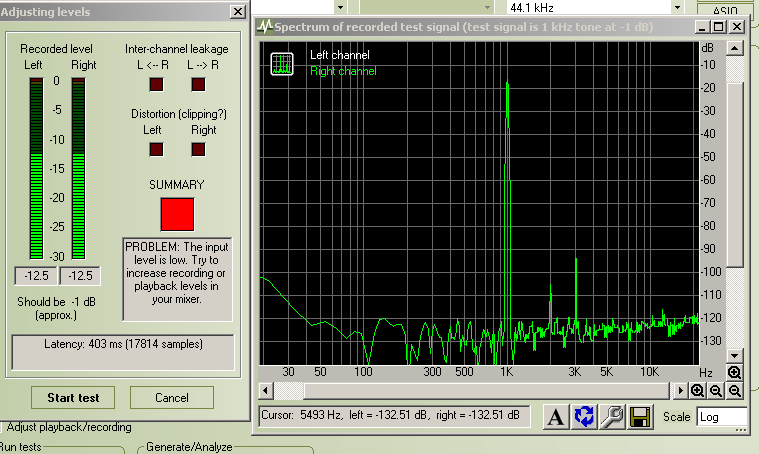
Task: Click the -12.5 value under the Right meter
Action: click(80, 276)
